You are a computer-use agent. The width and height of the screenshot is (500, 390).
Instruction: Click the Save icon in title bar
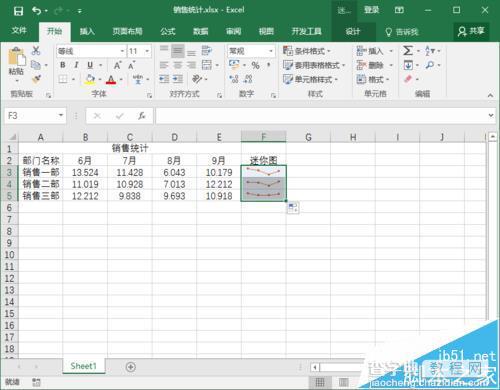[18, 11]
